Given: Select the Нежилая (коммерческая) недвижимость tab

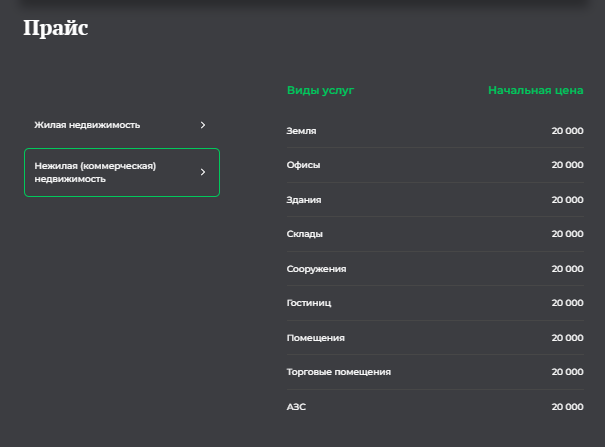Looking at the screenshot, I should pyautogui.click(x=96, y=172).
